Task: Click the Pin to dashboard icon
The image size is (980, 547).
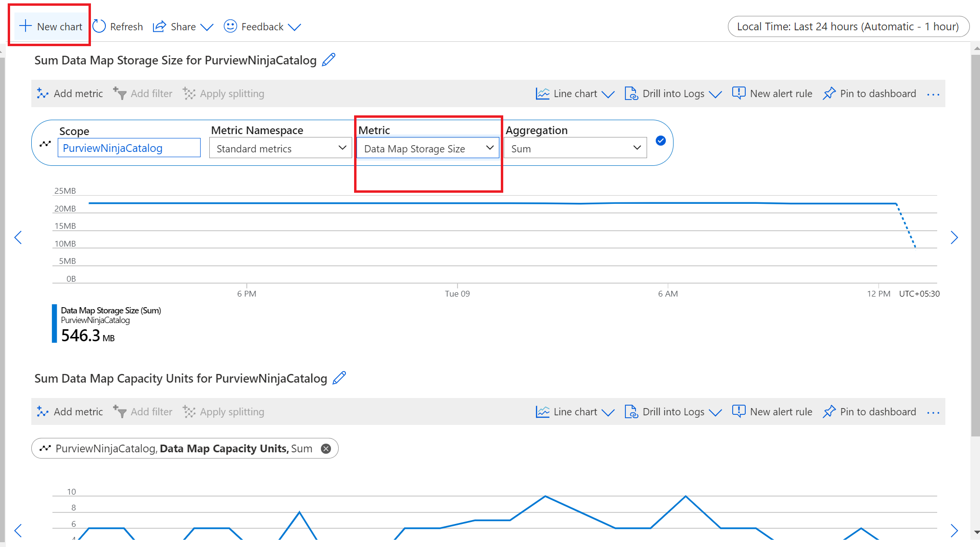Action: point(829,94)
